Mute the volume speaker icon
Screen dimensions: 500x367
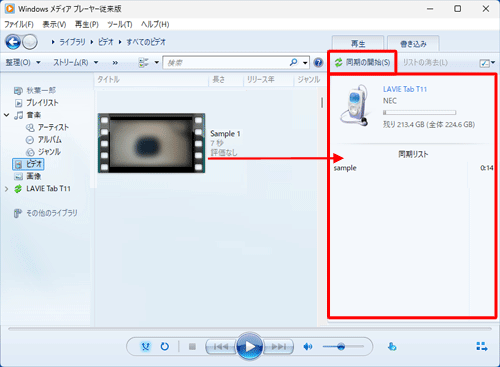coord(308,347)
